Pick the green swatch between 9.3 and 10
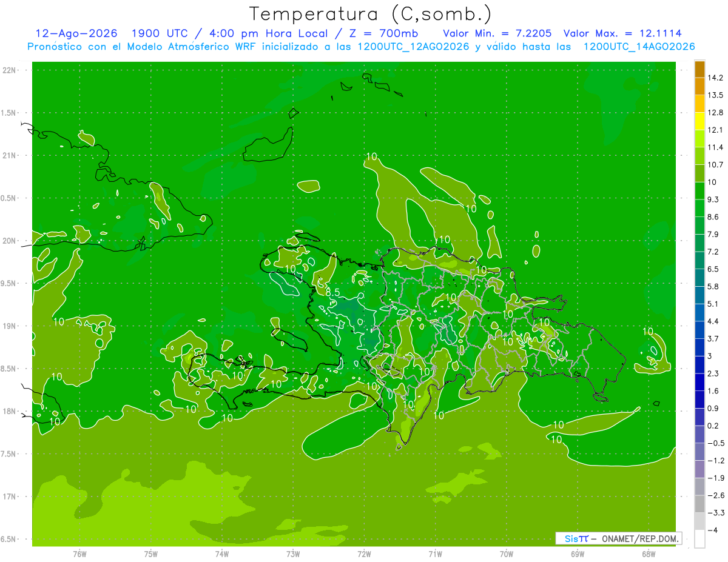The image size is (728, 562). click(x=700, y=191)
